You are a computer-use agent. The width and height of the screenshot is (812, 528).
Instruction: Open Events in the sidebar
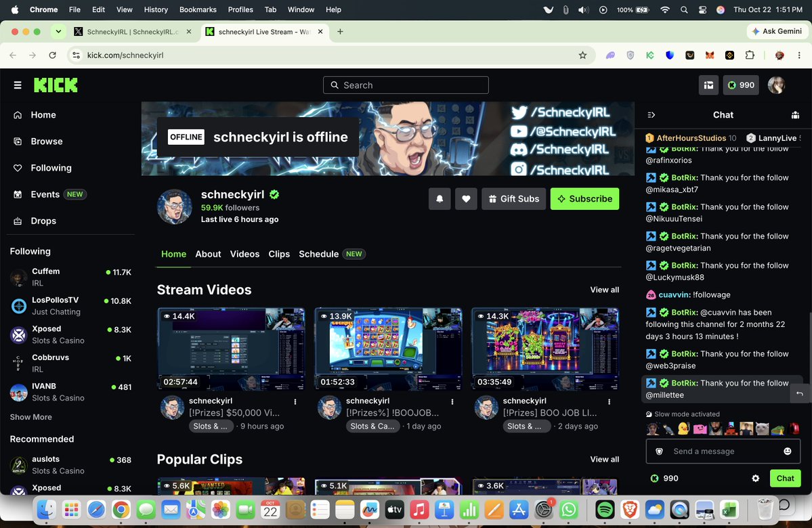pyautogui.click(x=49, y=194)
